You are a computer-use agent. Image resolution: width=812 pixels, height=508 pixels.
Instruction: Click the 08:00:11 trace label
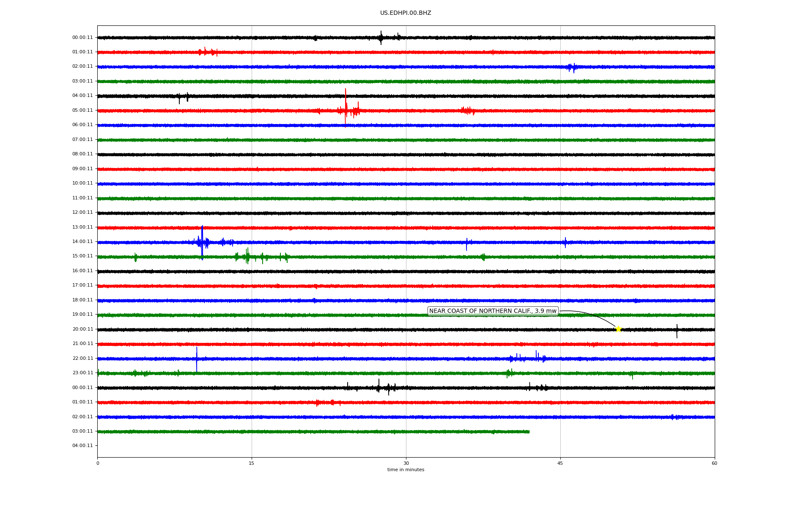(82, 154)
